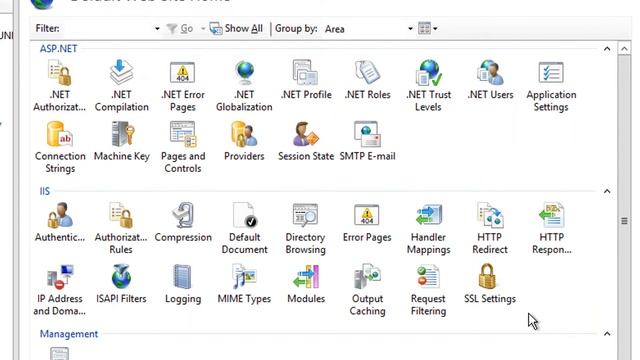Open HTTP Response Headers feature

[x=551, y=229]
